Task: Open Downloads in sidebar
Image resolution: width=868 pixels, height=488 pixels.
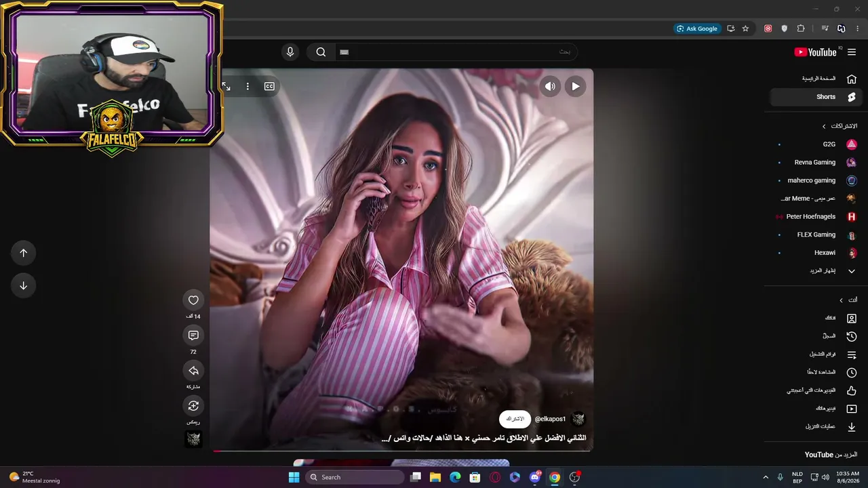Action: 816,426
